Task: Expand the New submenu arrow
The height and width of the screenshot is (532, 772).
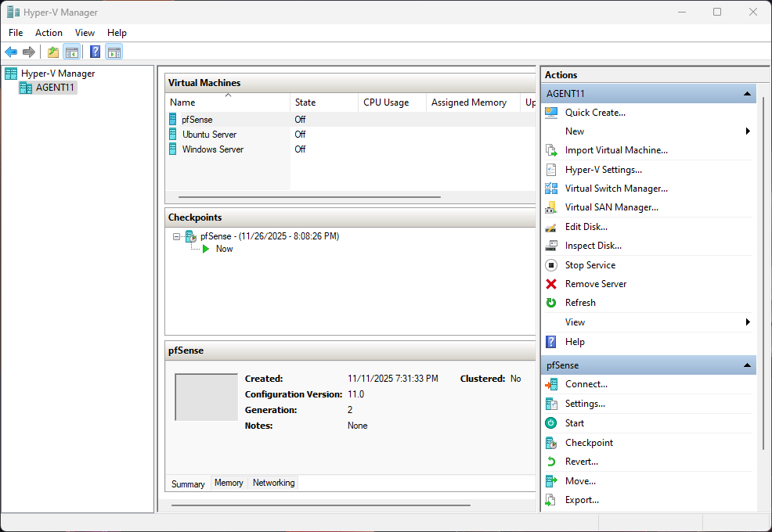Action: [748, 131]
